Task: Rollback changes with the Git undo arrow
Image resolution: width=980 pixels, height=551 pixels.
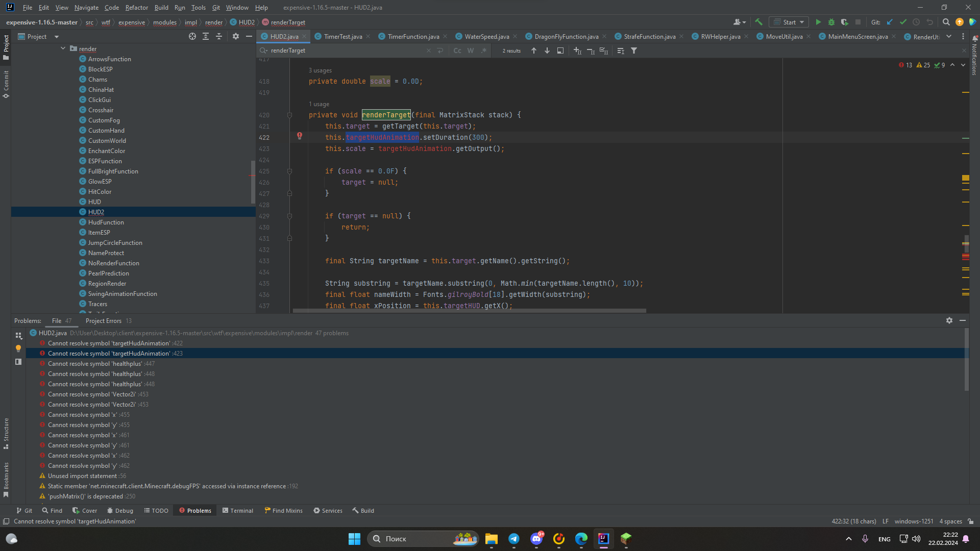Action: (929, 22)
